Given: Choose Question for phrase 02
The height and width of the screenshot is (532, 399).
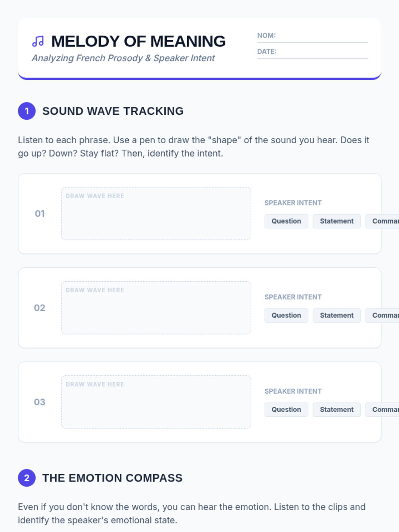Looking at the screenshot, I should pos(286,315).
